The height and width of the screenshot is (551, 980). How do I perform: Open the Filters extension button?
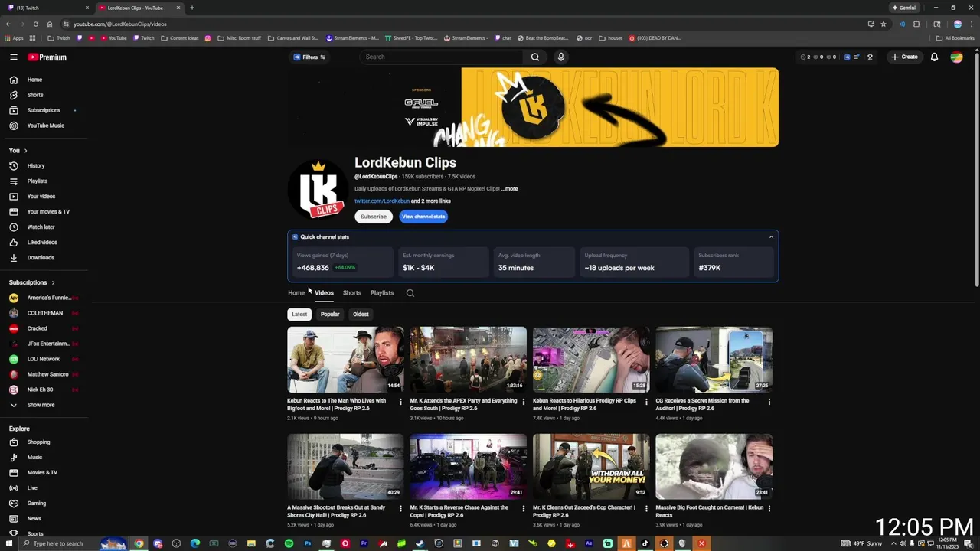[309, 57]
